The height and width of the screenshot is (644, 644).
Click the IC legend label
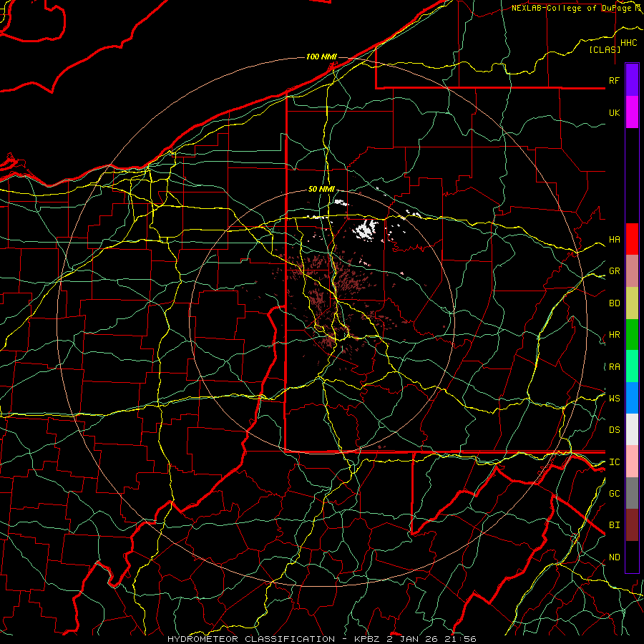(614, 462)
